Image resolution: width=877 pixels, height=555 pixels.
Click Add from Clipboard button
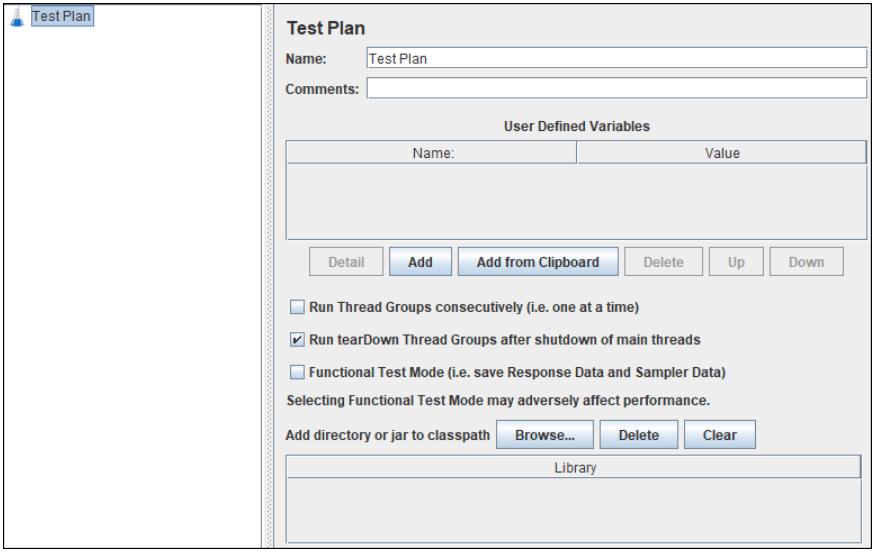[x=538, y=262]
